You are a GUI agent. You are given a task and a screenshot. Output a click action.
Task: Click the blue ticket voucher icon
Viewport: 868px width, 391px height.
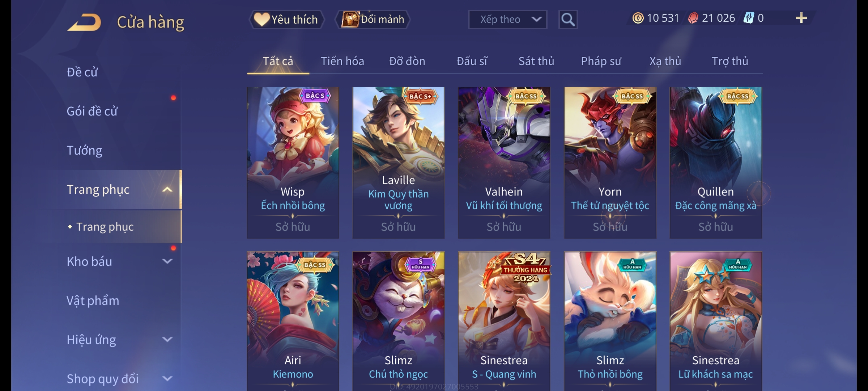coord(748,18)
